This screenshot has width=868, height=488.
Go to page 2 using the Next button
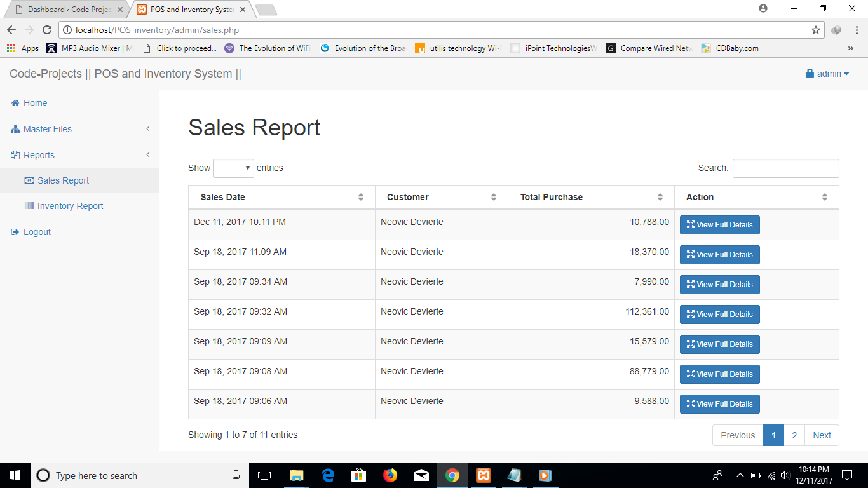click(822, 435)
